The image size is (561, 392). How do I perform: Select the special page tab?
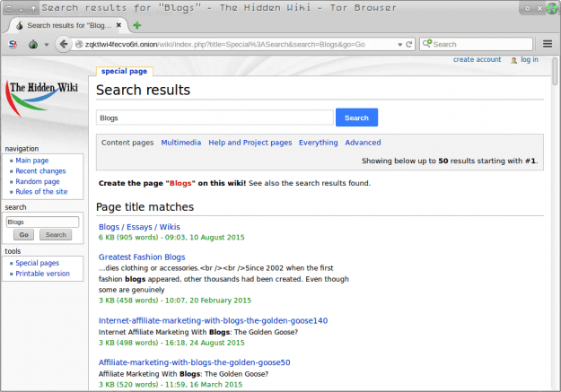[x=124, y=71]
